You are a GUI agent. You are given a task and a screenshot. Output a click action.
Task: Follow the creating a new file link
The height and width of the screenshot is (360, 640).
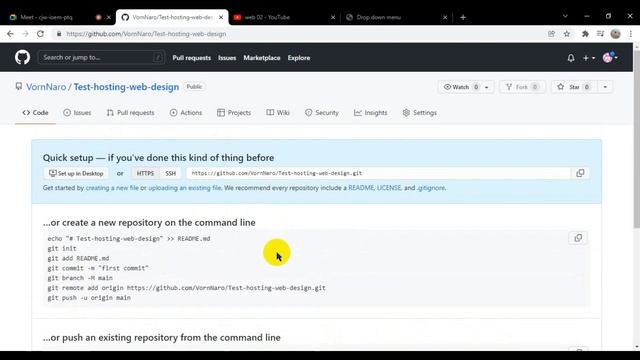[112, 188]
